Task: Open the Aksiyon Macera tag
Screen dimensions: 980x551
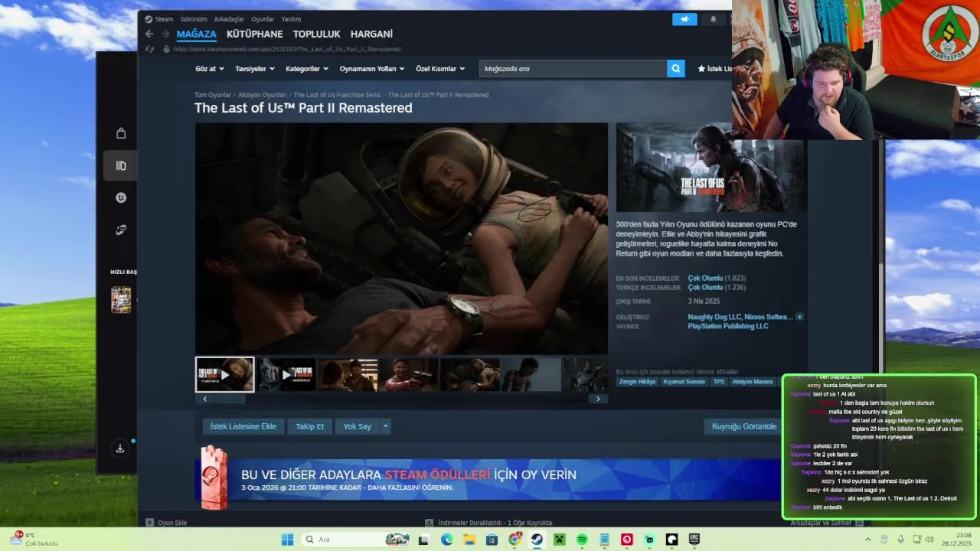Action: pos(753,381)
